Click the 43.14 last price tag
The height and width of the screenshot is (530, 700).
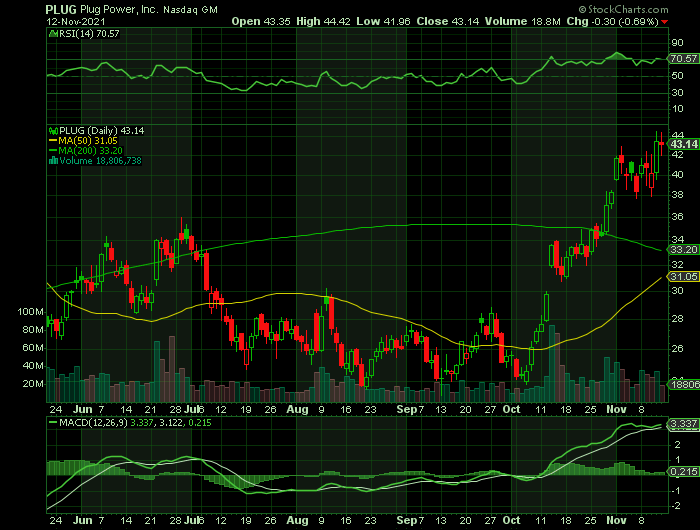pyautogui.click(x=684, y=144)
